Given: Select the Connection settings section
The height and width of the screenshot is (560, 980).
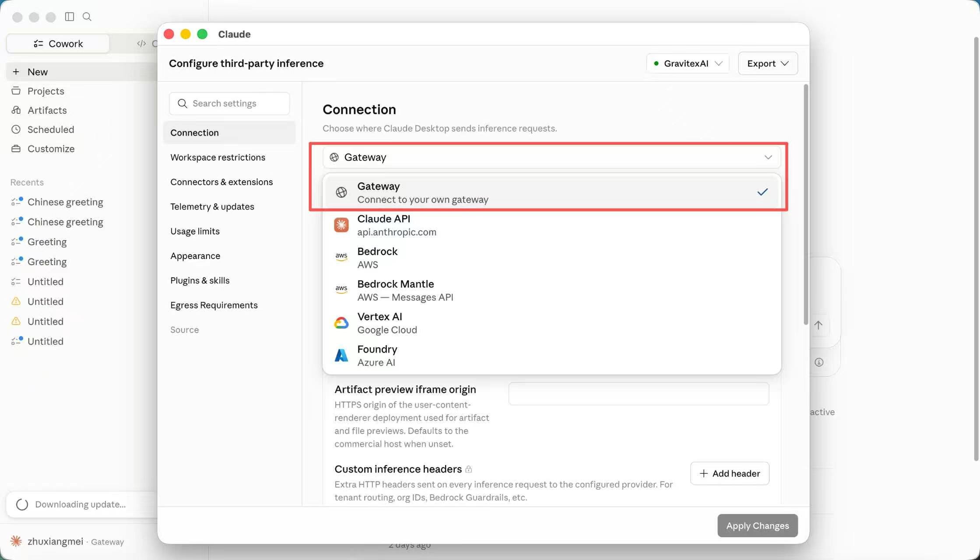Looking at the screenshot, I should (x=229, y=133).
